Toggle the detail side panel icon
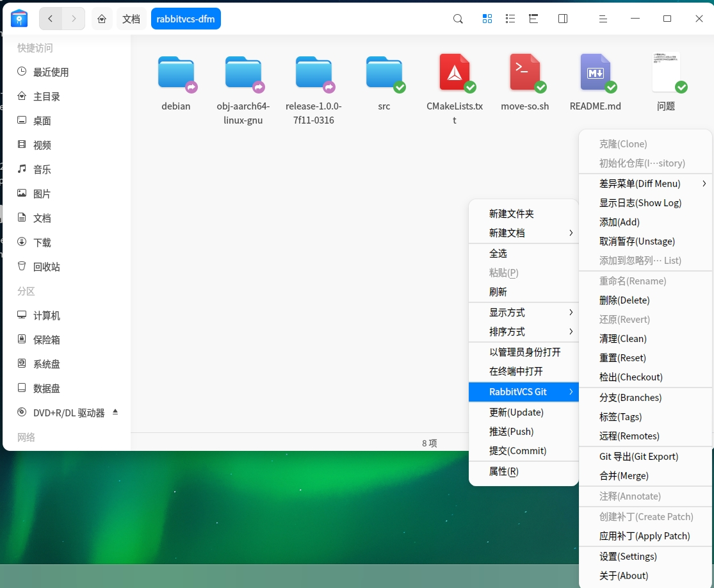 click(x=563, y=19)
